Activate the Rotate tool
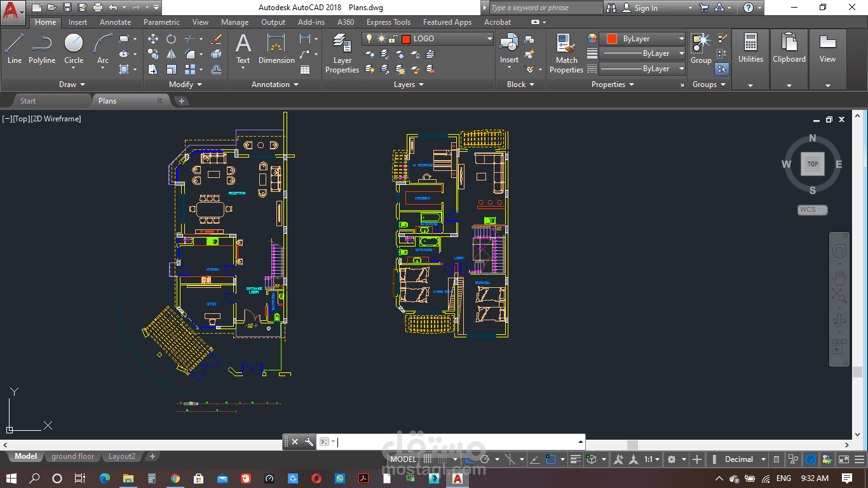This screenshot has height=488, width=868. tap(172, 39)
